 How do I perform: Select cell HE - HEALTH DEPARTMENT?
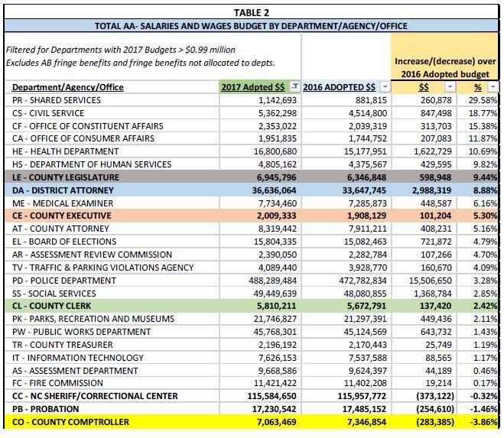tap(112, 151)
